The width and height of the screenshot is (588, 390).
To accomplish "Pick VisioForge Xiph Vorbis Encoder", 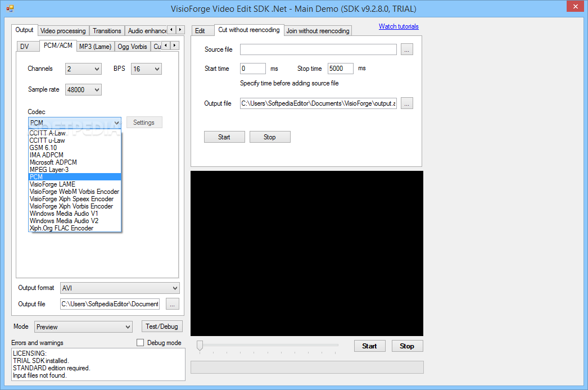I will (75, 206).
